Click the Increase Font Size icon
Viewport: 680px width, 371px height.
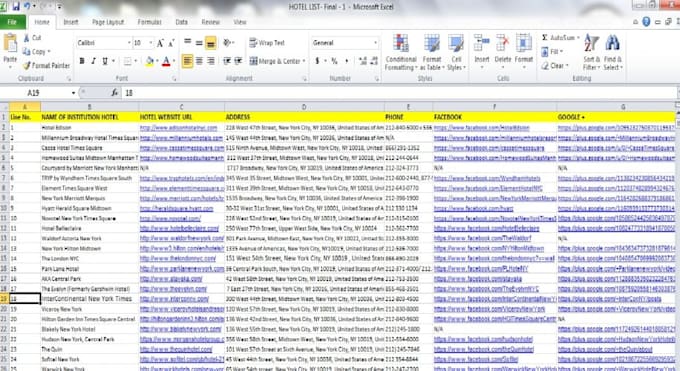160,43
